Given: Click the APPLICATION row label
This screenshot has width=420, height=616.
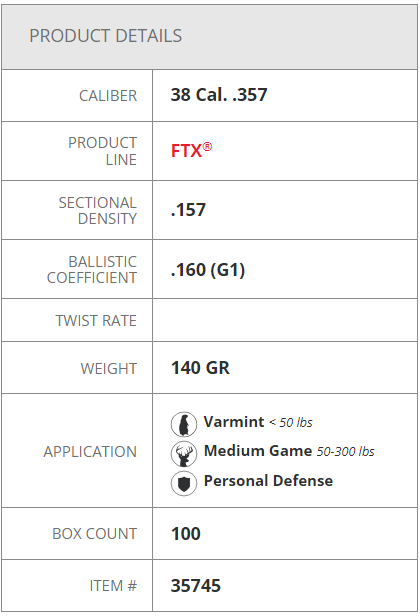Looking at the screenshot, I should (90, 452).
